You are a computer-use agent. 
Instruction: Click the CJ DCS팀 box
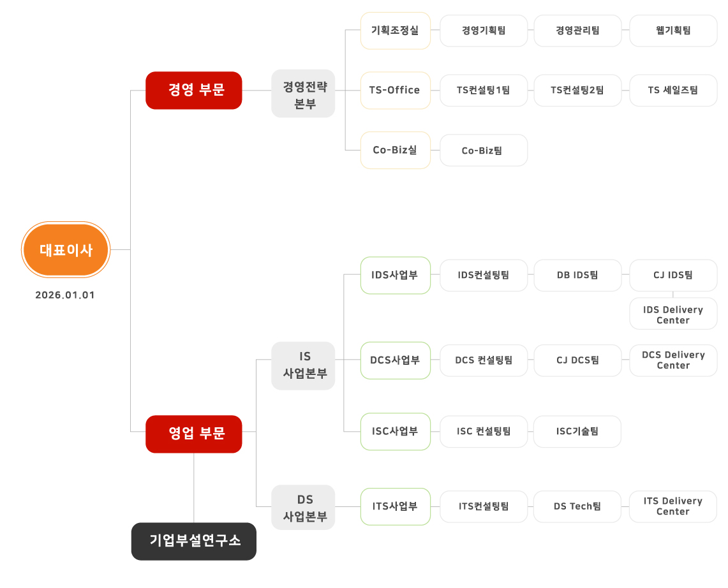[577, 360]
